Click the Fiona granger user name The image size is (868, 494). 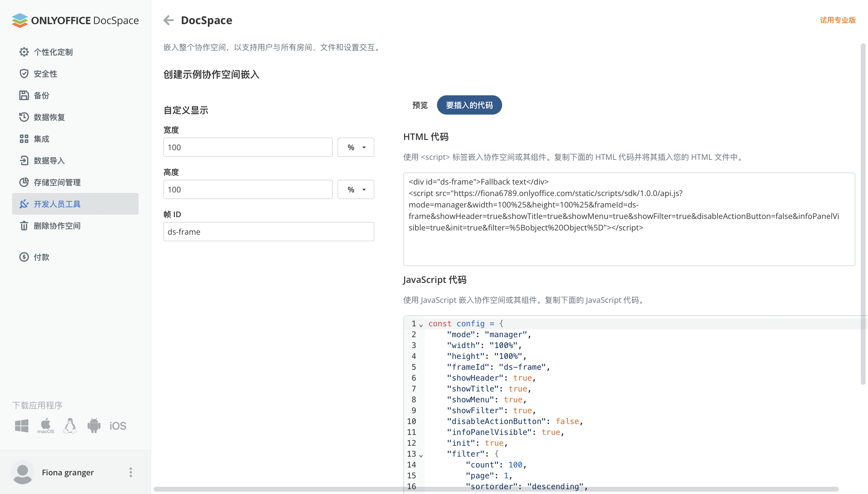68,472
